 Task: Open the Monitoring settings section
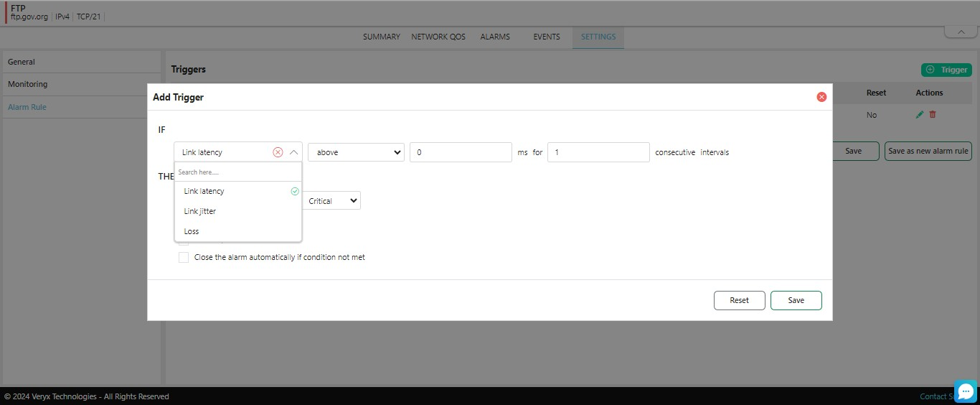(x=28, y=84)
